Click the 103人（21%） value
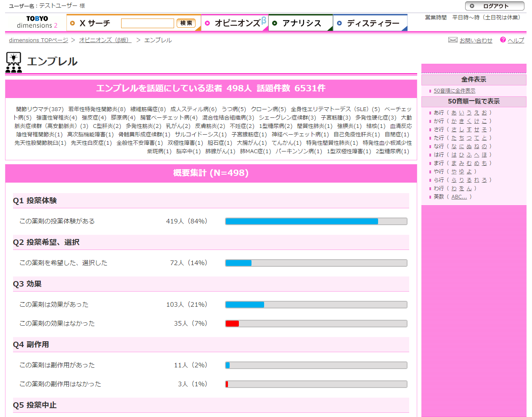 point(187,305)
